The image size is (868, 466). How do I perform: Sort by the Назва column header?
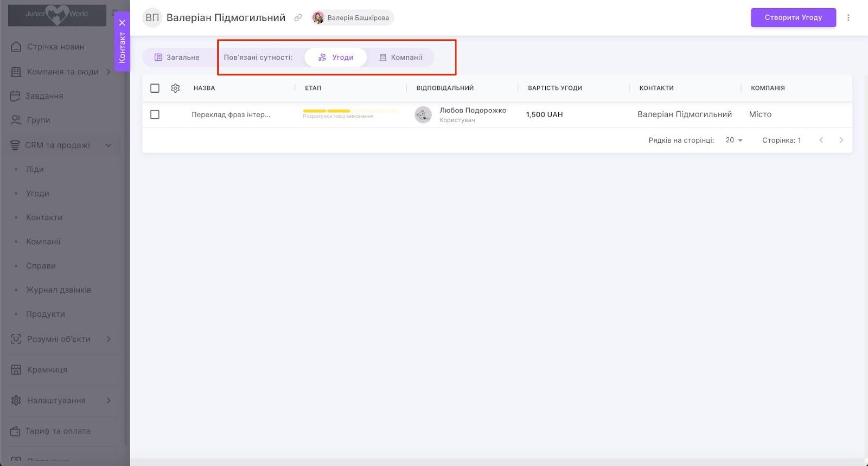[204, 88]
